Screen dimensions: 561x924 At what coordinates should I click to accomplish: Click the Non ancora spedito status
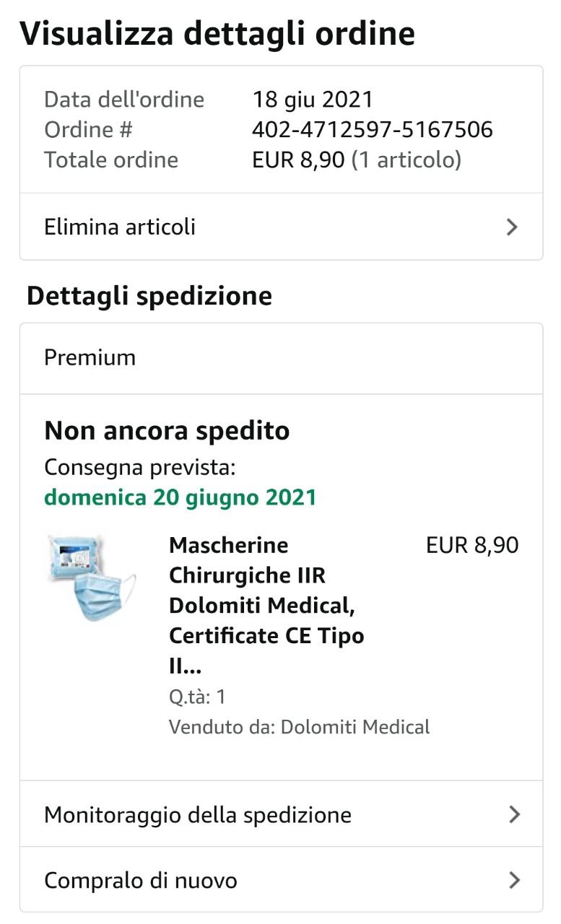coord(167,431)
